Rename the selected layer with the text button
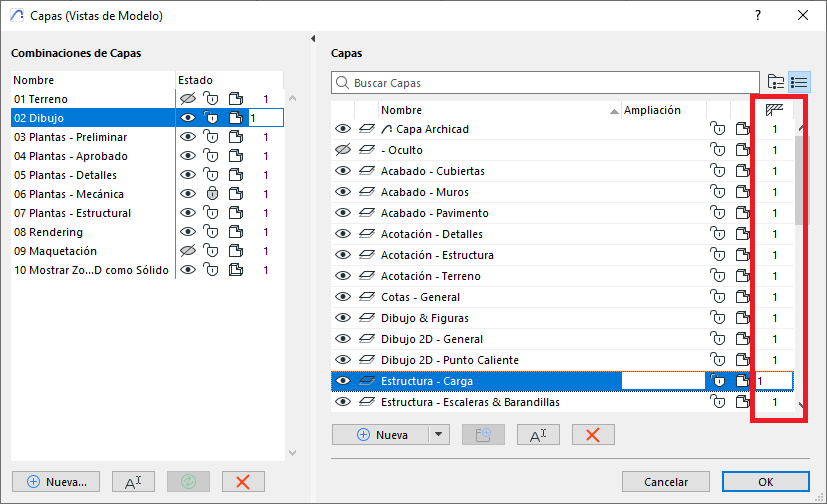 538,435
